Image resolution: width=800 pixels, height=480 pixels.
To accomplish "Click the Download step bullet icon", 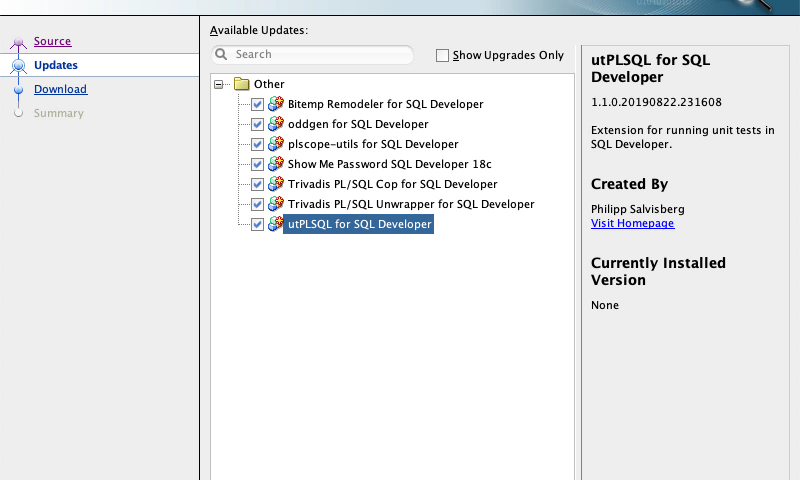I will pyautogui.click(x=19, y=90).
